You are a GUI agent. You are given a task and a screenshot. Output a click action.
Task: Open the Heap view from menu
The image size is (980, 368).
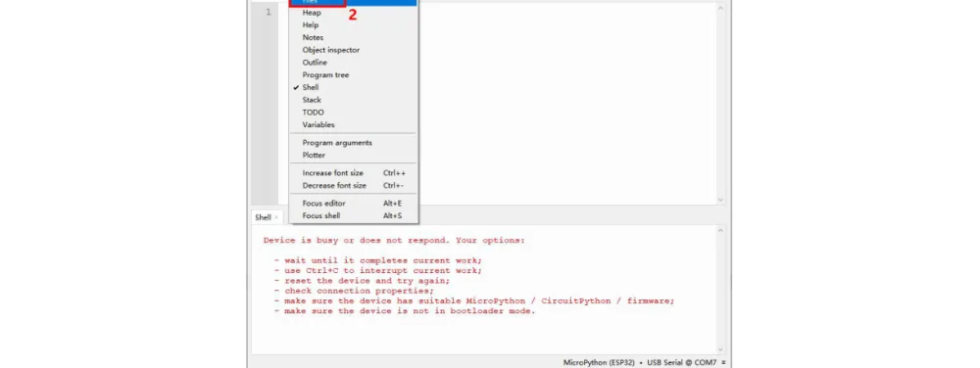click(x=353, y=13)
